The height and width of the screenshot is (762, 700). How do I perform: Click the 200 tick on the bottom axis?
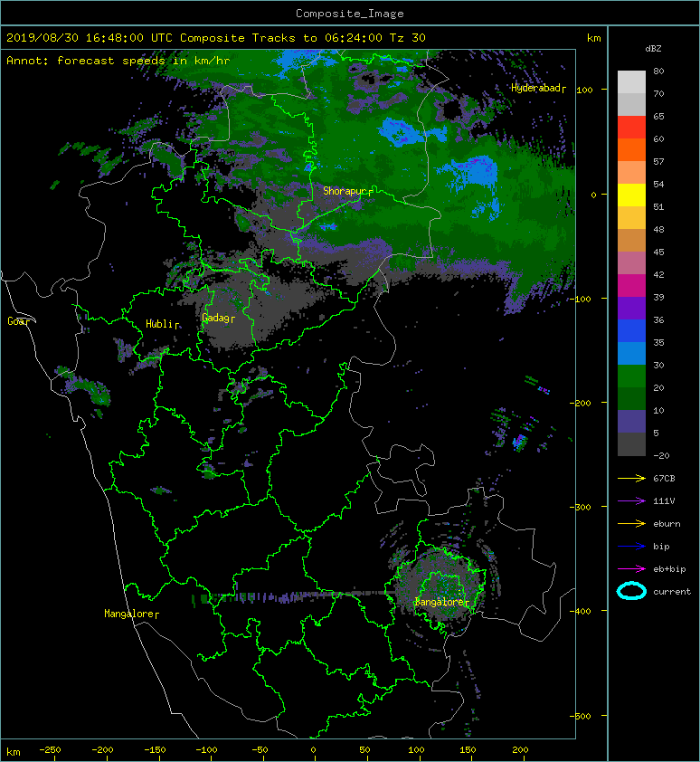click(520, 750)
